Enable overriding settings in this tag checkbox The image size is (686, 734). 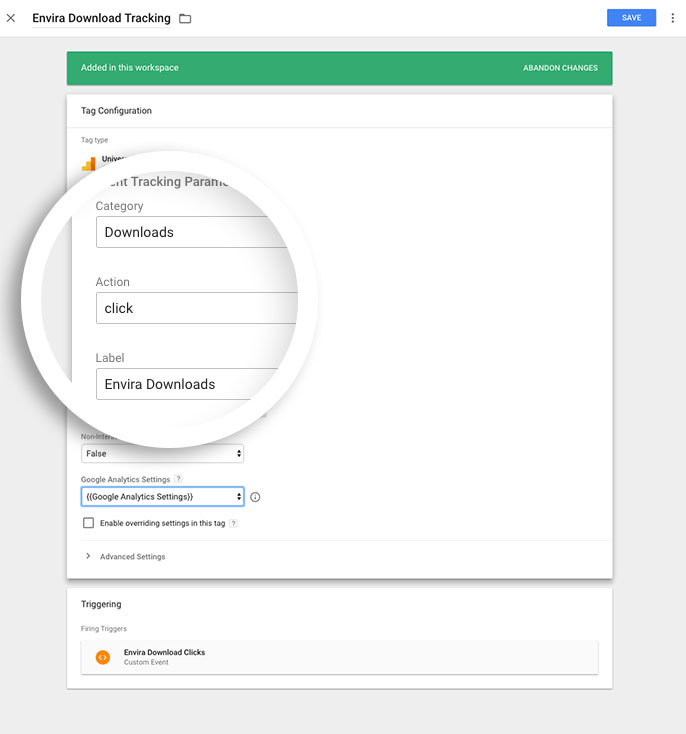88,523
